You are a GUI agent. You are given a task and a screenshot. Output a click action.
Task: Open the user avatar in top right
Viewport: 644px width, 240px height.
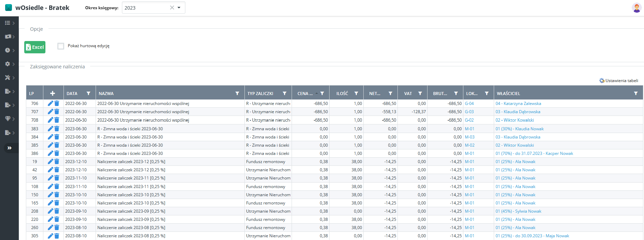coord(636,8)
